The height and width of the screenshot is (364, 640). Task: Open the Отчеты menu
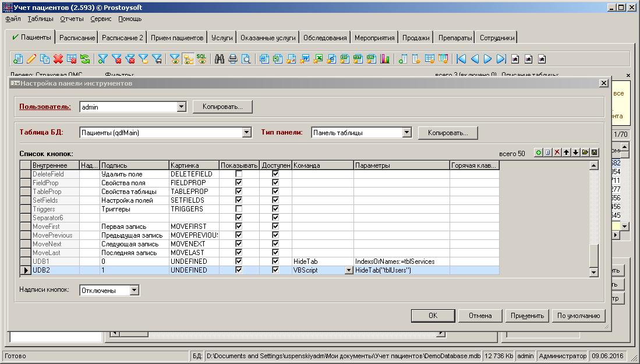[x=72, y=19]
